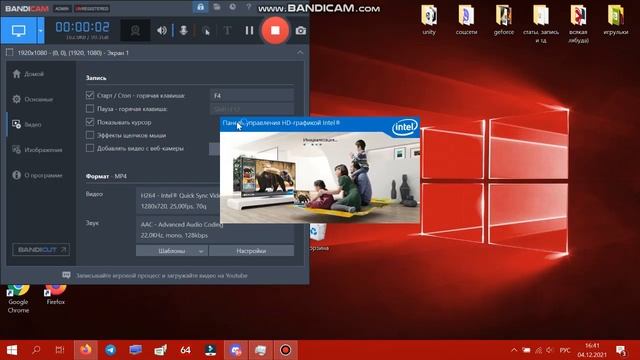
Task: Pause the recording
Action: 249,31
